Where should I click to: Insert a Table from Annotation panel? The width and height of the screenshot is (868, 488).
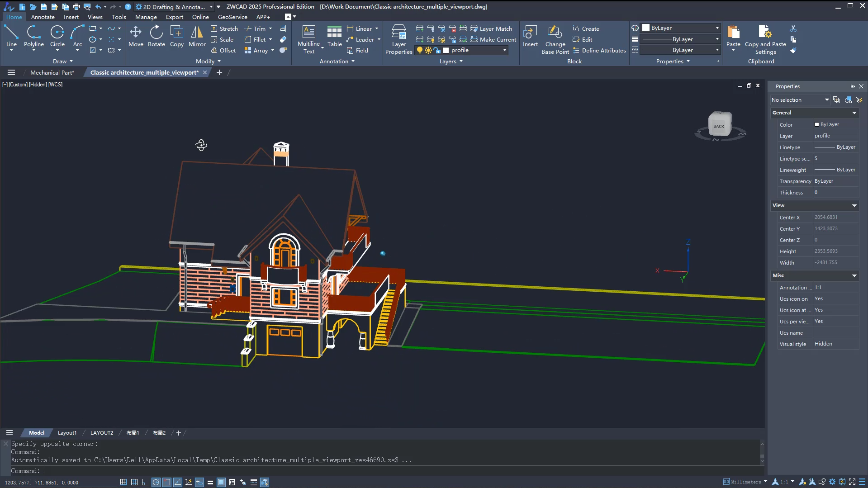point(334,36)
